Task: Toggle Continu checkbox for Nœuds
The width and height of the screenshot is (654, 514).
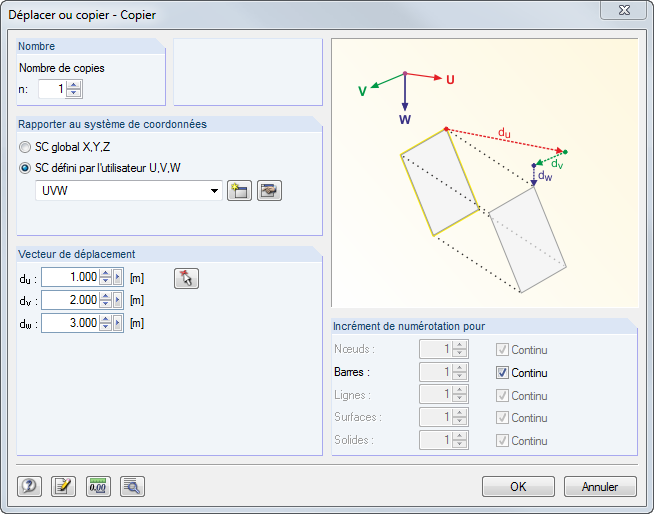Action: 502,350
